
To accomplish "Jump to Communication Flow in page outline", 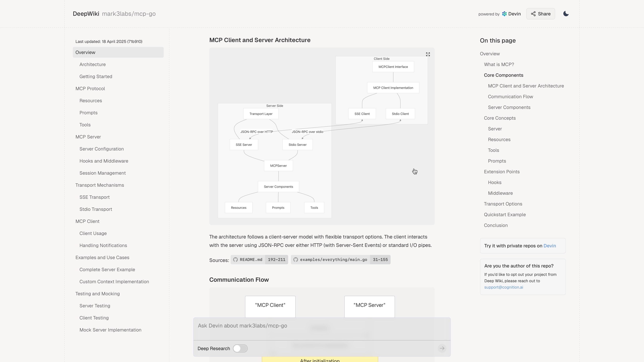I will click(510, 97).
